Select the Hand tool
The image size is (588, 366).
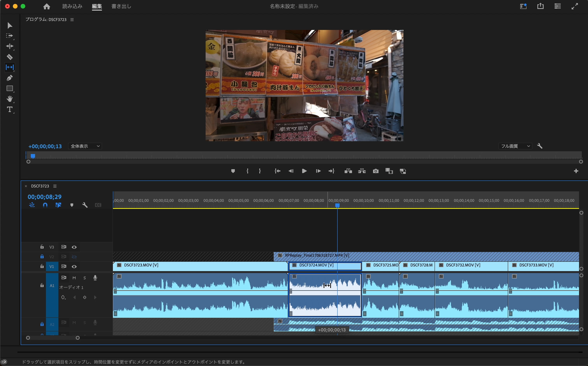tap(10, 99)
